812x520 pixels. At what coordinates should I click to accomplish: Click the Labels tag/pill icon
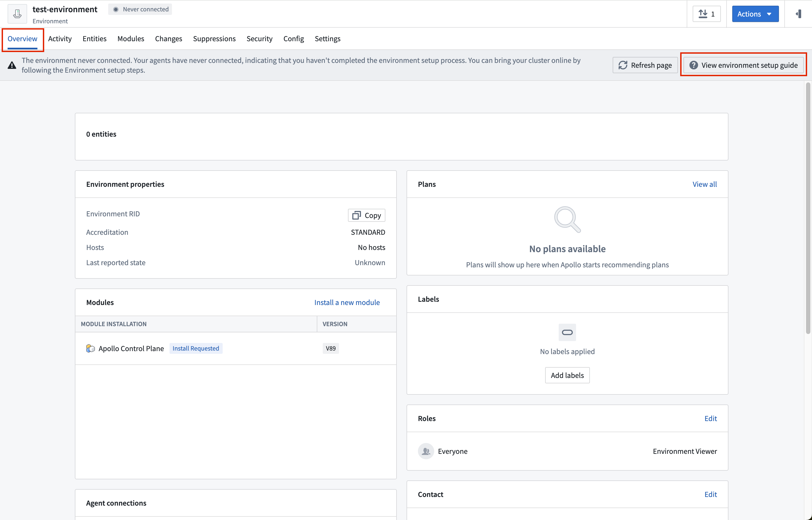coord(566,332)
